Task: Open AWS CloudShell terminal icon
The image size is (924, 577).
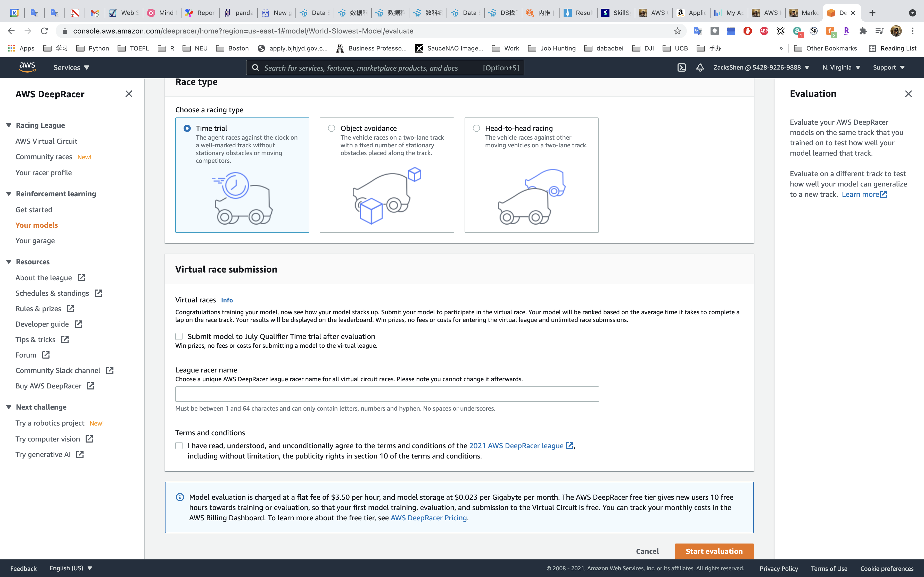Action: 682,67
